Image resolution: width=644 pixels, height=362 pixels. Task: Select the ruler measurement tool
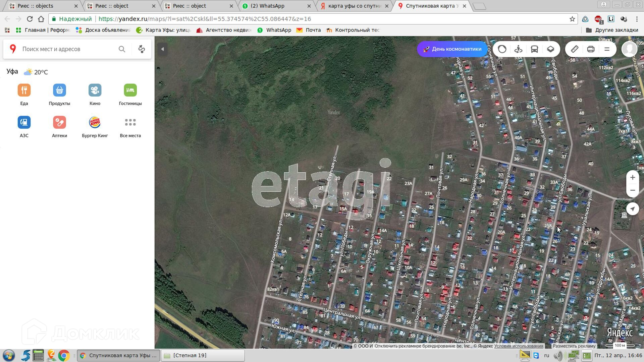[575, 49]
